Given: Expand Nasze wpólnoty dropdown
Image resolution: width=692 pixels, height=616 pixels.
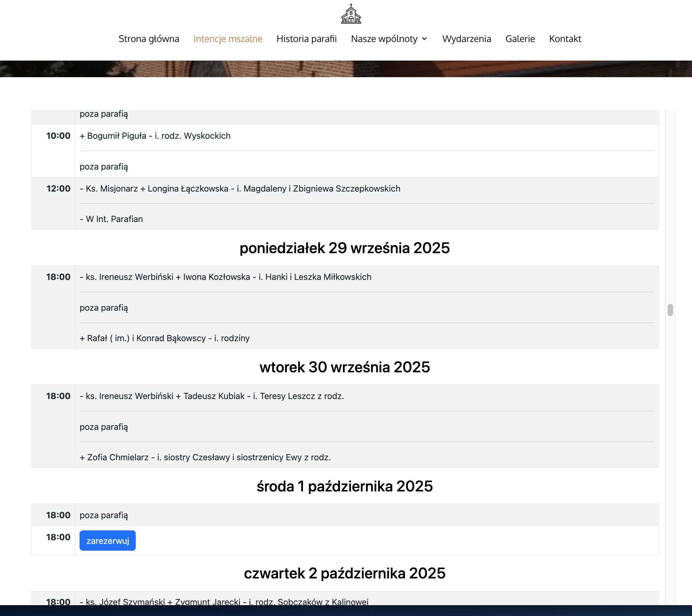Looking at the screenshot, I should (x=384, y=39).
